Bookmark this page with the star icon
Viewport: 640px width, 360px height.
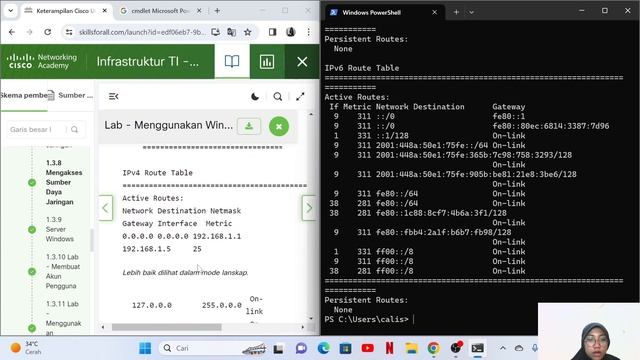click(x=247, y=32)
